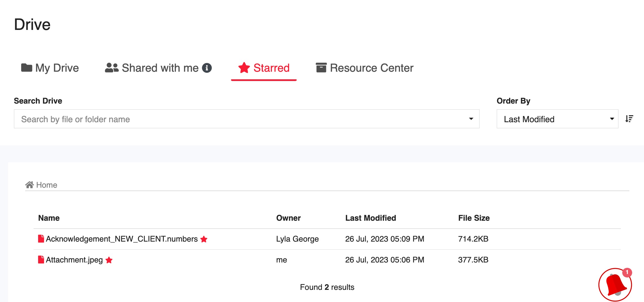The height and width of the screenshot is (302, 644).
Task: Expand the search field dropdown arrow
Action: click(471, 119)
